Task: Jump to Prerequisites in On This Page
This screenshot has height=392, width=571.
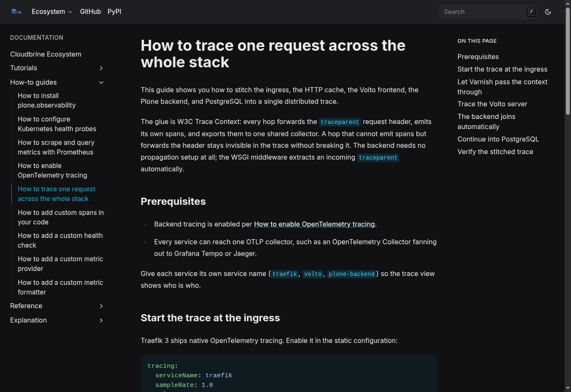Action: point(478,57)
